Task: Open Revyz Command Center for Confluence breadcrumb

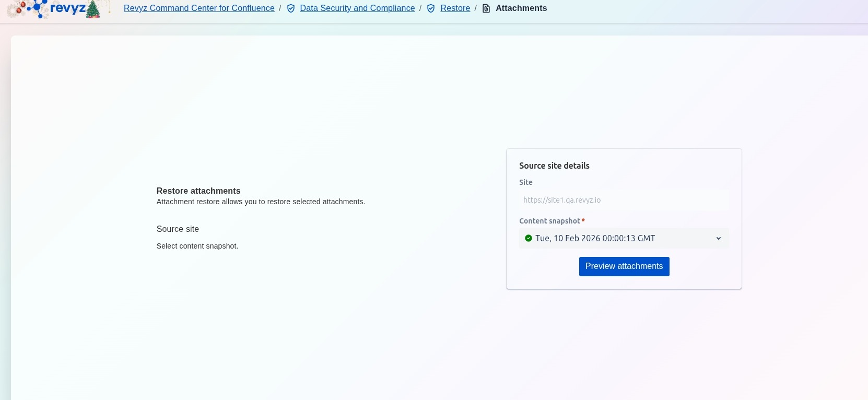Action: (199, 8)
